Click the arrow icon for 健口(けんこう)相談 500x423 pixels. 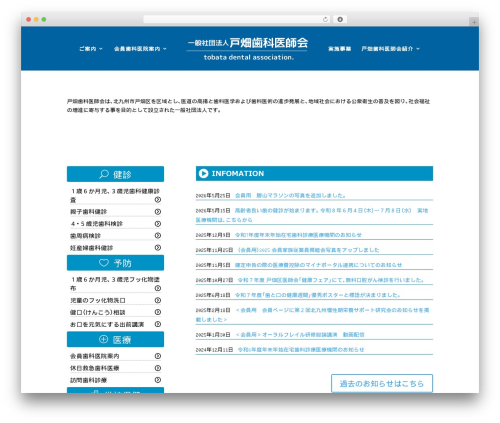point(158,312)
